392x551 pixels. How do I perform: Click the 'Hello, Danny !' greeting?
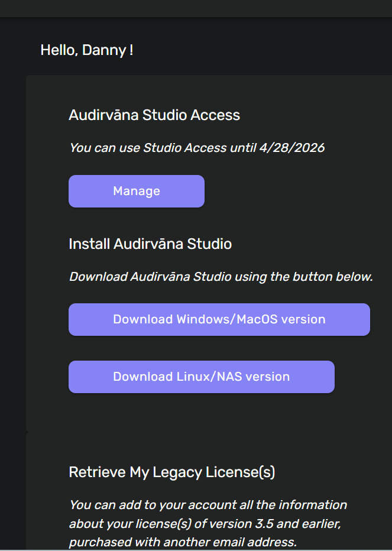click(x=86, y=50)
